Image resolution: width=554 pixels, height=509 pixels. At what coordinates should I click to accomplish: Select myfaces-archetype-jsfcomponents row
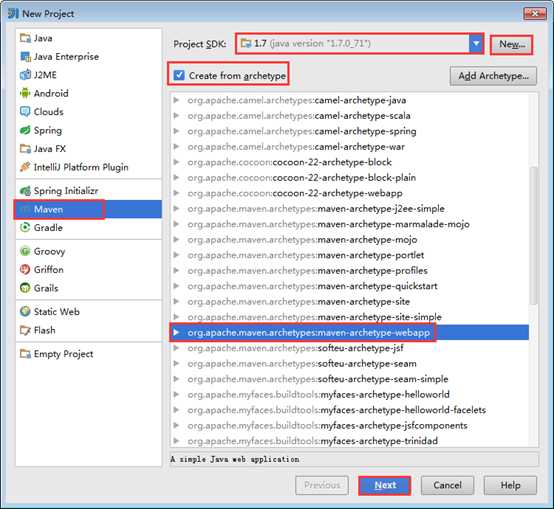click(x=350, y=425)
